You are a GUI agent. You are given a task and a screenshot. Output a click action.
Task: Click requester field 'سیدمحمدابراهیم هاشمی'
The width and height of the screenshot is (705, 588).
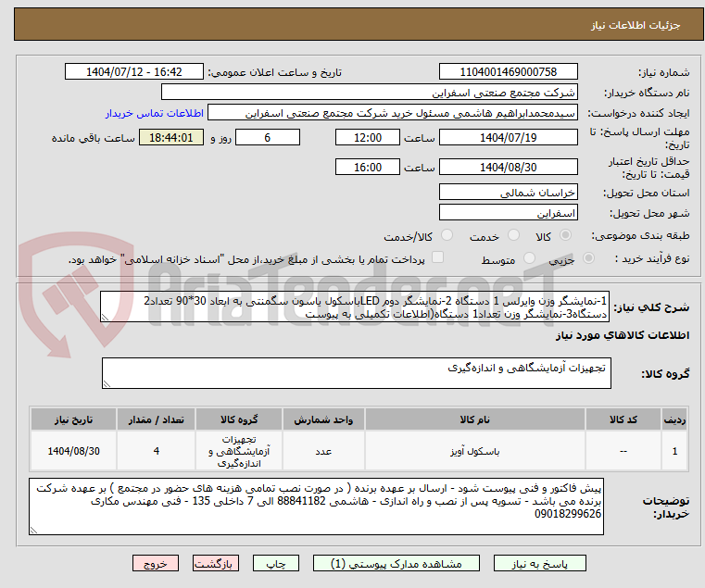click(393, 113)
